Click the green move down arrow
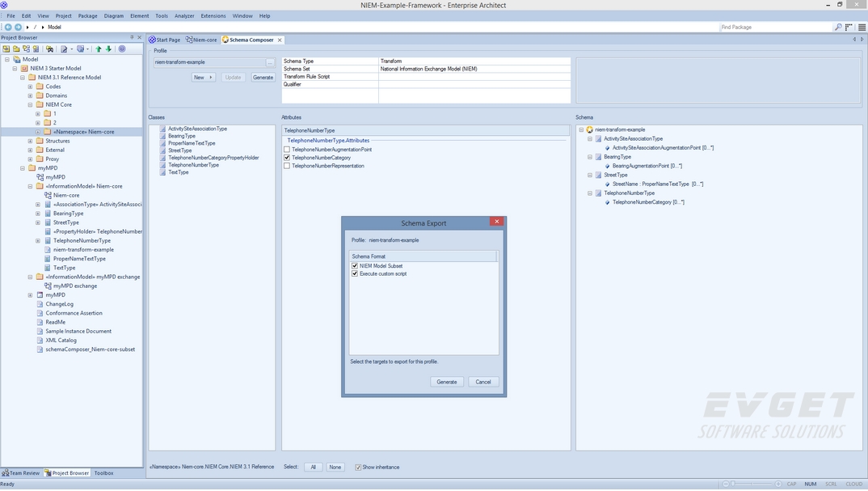This screenshot has height=491, width=868. [108, 49]
